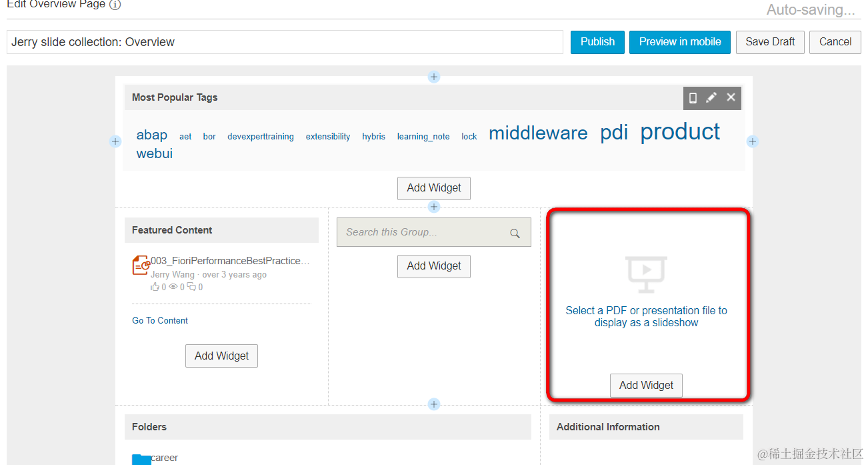Click the plus icon above Most Popular Tags
This screenshot has height=465, width=868.
(x=434, y=77)
